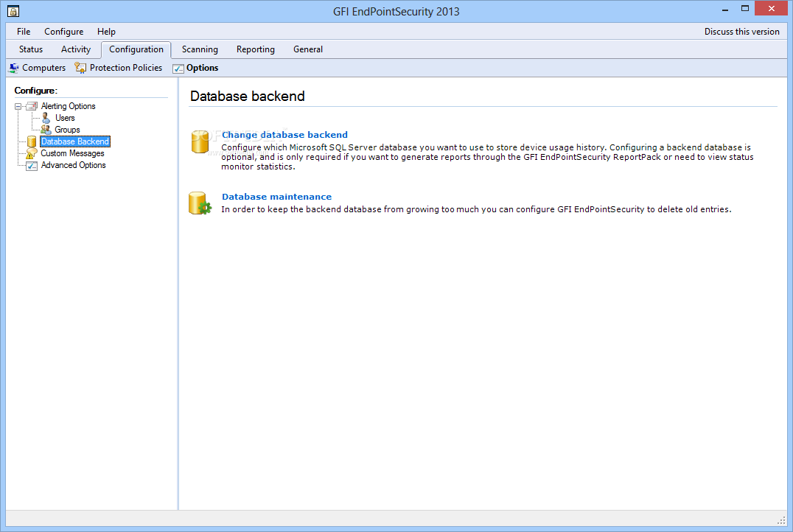Viewport: 793px width, 532px height.
Task: Minimize the GFI EndPointSecurity window
Action: [724, 9]
